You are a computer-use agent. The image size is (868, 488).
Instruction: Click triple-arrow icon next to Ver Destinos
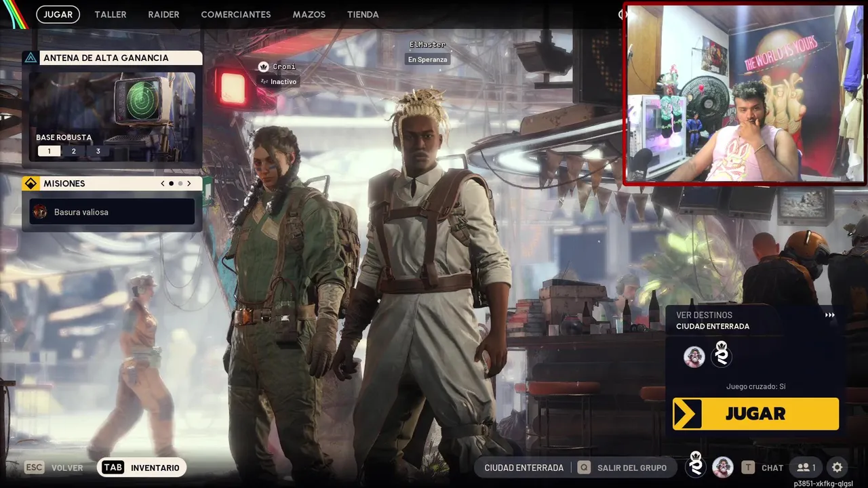829,315
